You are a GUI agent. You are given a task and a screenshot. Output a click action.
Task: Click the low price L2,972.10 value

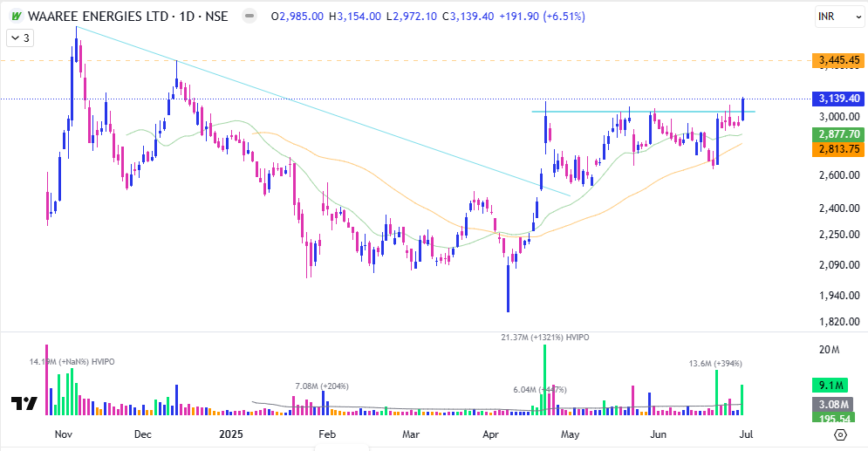tap(411, 16)
